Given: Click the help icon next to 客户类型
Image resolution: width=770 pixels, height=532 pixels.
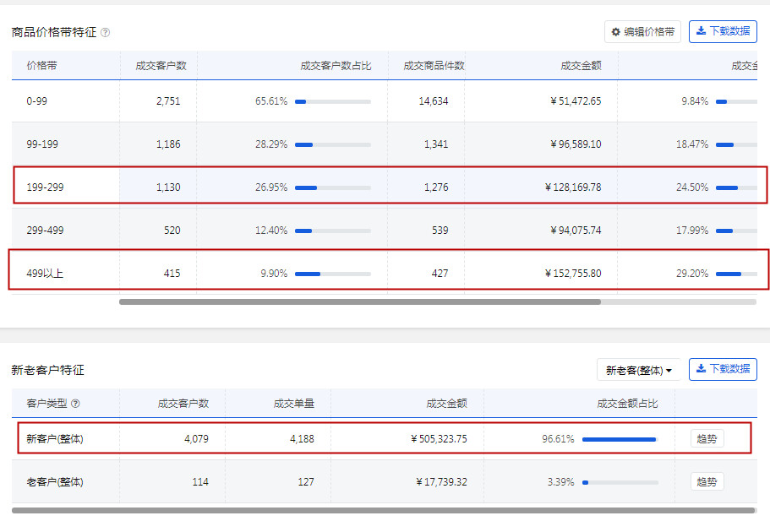Looking at the screenshot, I should (76, 404).
